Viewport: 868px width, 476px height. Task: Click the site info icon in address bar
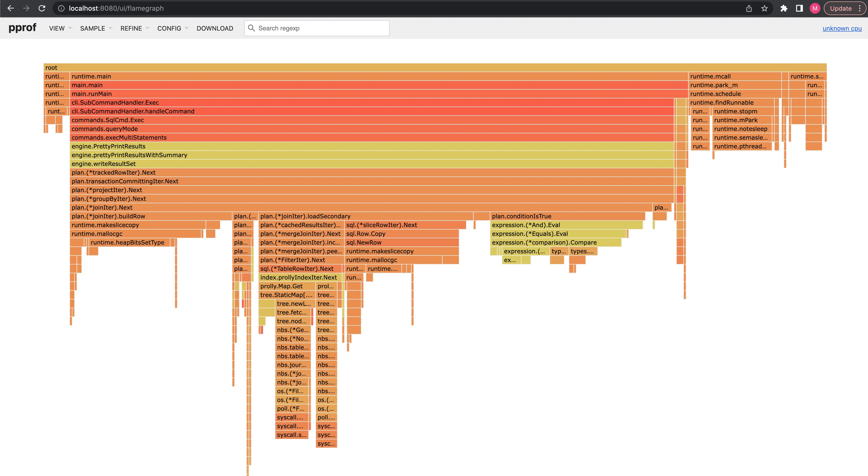pyautogui.click(x=61, y=8)
